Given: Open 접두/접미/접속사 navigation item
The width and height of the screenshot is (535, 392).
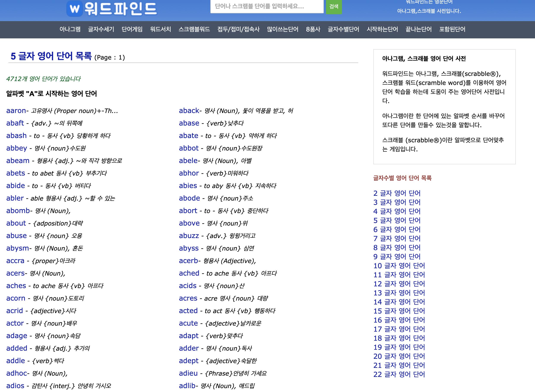Looking at the screenshot, I should coord(238,29).
